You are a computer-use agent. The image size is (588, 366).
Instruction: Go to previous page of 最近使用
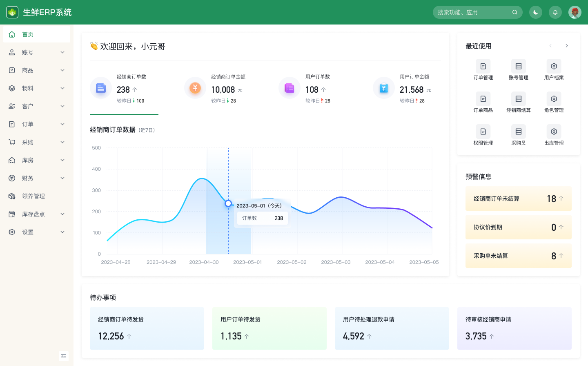coord(550,46)
